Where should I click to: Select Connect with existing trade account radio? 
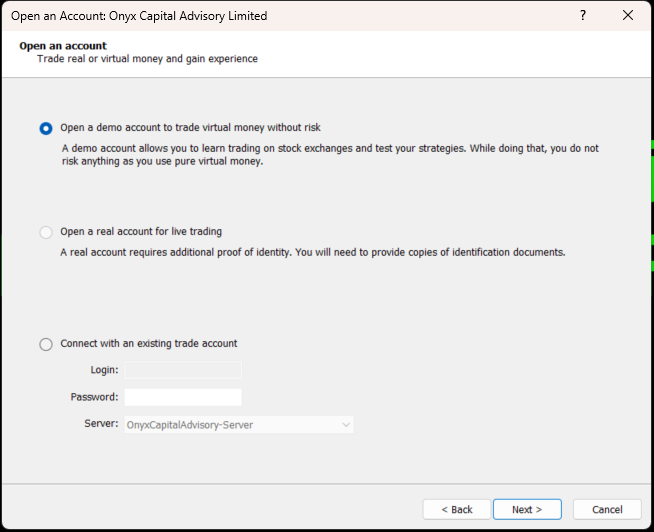[x=46, y=344]
